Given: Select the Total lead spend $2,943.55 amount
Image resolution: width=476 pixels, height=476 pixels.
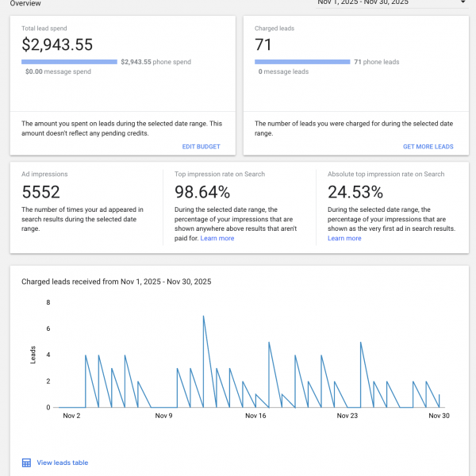Looking at the screenshot, I should 57,45.
